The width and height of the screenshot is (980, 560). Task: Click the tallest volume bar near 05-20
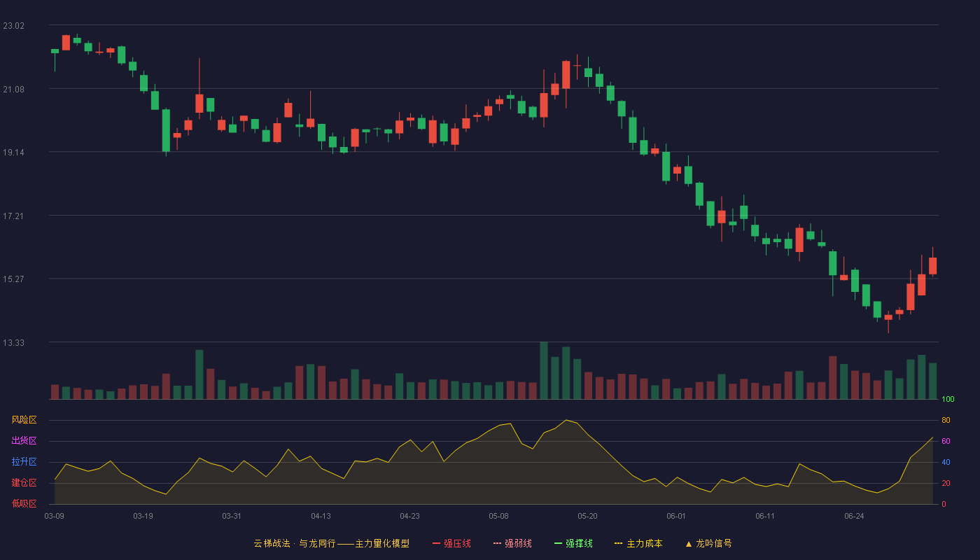[x=544, y=370]
